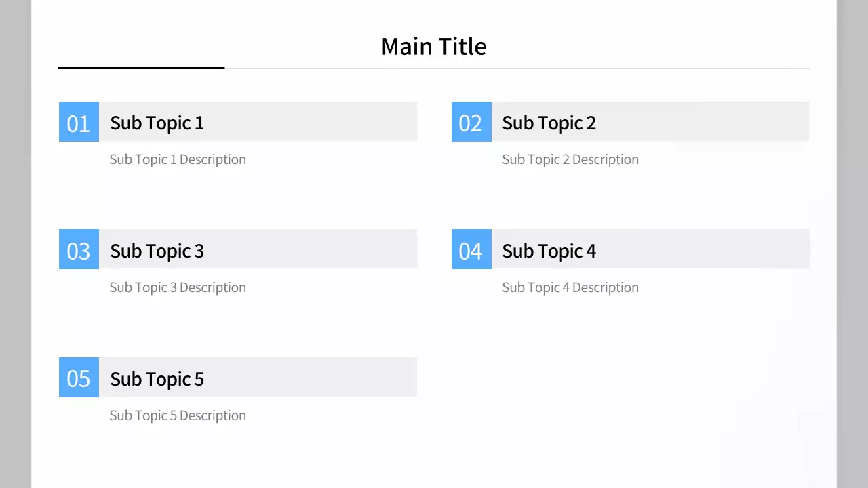Select the blue 03 number badge
Screen dimensions: 868x488
point(79,249)
